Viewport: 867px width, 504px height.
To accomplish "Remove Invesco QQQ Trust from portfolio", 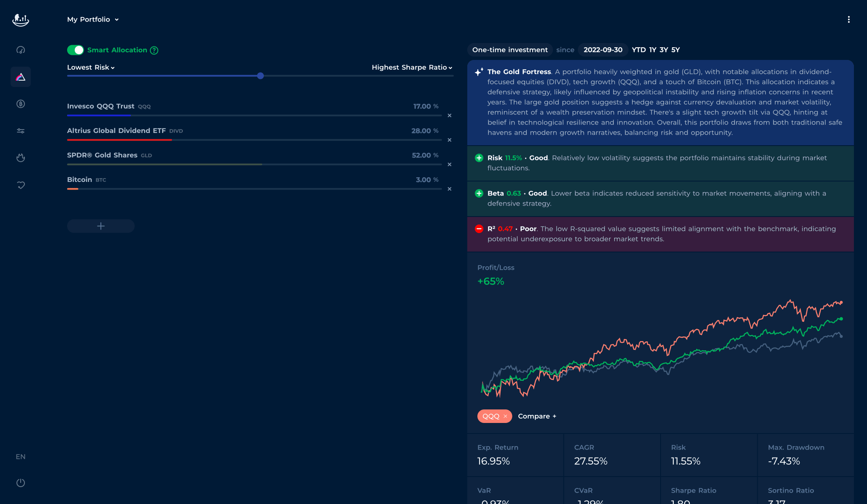I will pos(450,116).
